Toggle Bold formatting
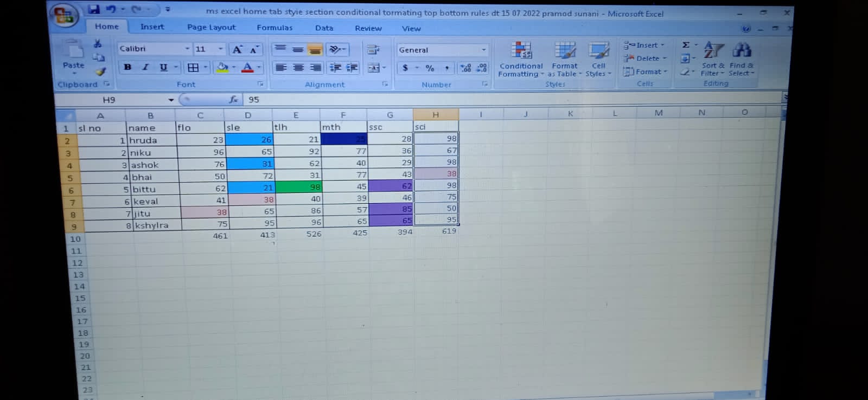 point(127,67)
